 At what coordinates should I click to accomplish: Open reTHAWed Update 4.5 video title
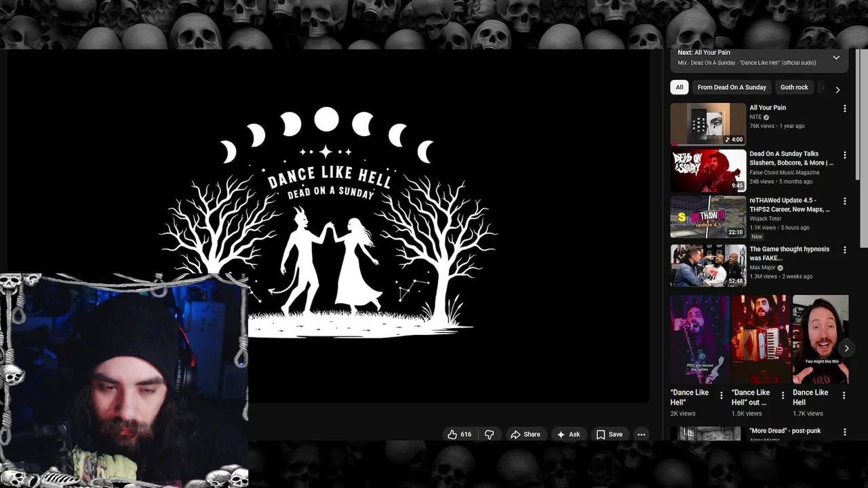coord(789,205)
